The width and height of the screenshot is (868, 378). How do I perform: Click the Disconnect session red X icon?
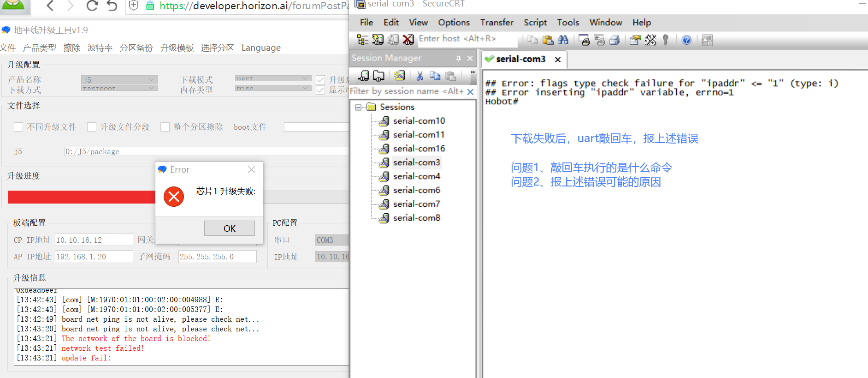pyautogui.click(x=408, y=40)
